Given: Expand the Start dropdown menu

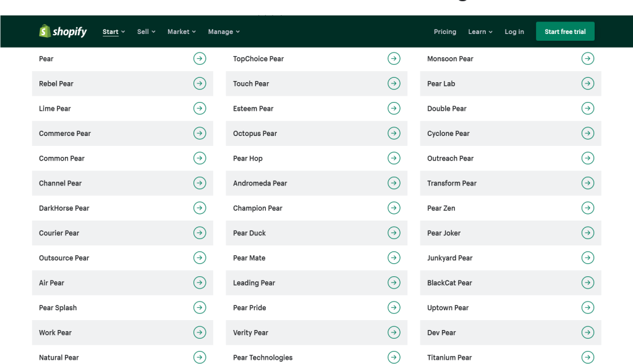Looking at the screenshot, I should [114, 32].
